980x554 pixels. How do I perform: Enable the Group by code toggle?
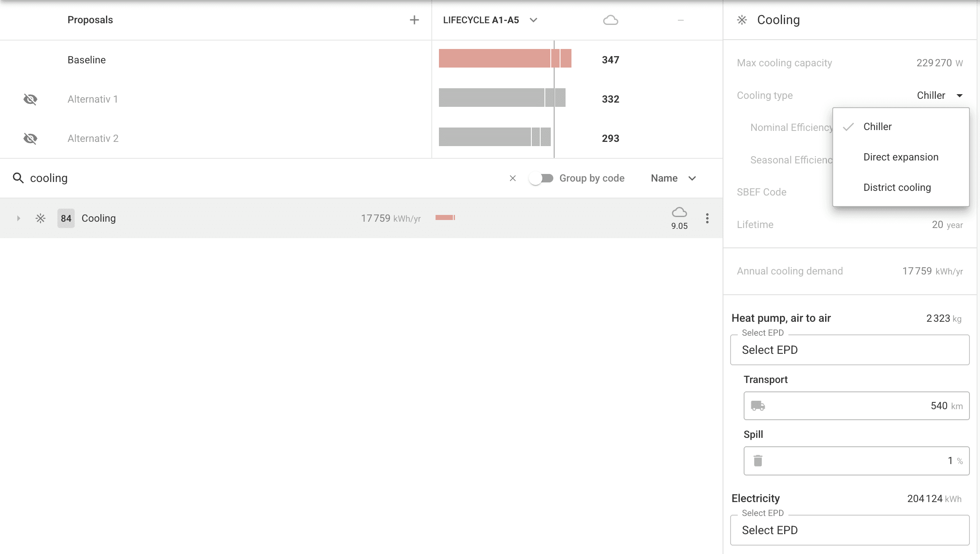coord(541,178)
